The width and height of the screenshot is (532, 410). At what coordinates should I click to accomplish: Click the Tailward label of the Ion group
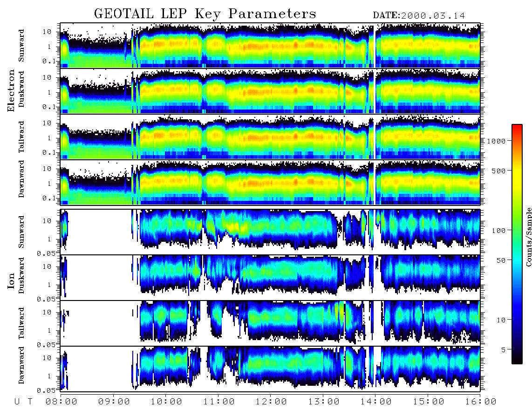tap(21, 323)
